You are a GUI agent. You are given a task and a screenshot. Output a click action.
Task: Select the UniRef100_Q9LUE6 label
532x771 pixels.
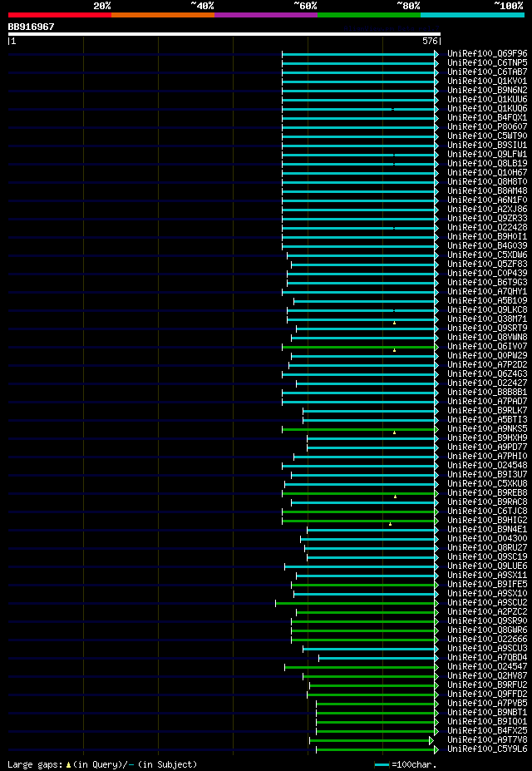coord(487,566)
